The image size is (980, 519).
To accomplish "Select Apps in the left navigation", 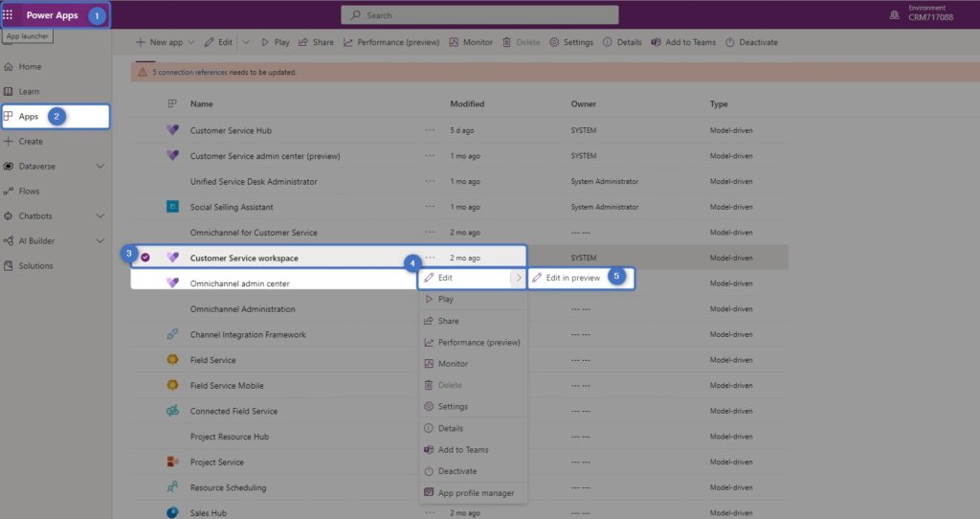I will 56,116.
